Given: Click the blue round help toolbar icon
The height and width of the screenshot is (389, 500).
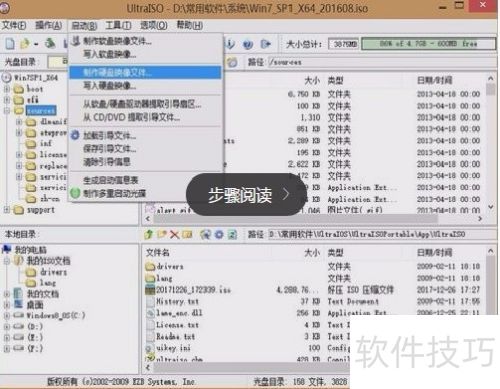Looking at the screenshot, I should pyautogui.click(x=247, y=44).
